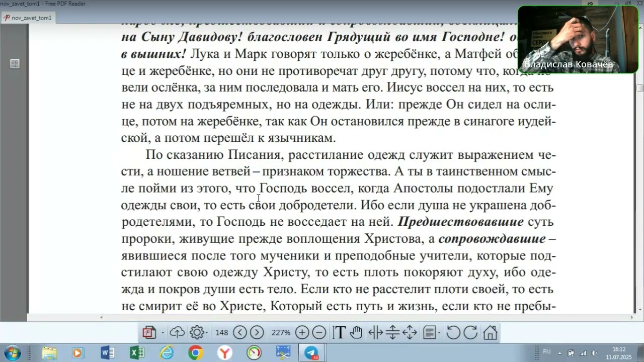Viewport: 644px width, 362px height.
Task: Click the network tray icon
Action: coord(583,353)
